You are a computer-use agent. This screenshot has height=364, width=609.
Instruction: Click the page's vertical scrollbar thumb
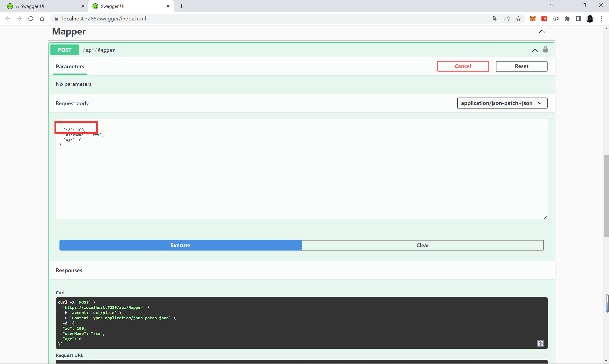pos(606,196)
